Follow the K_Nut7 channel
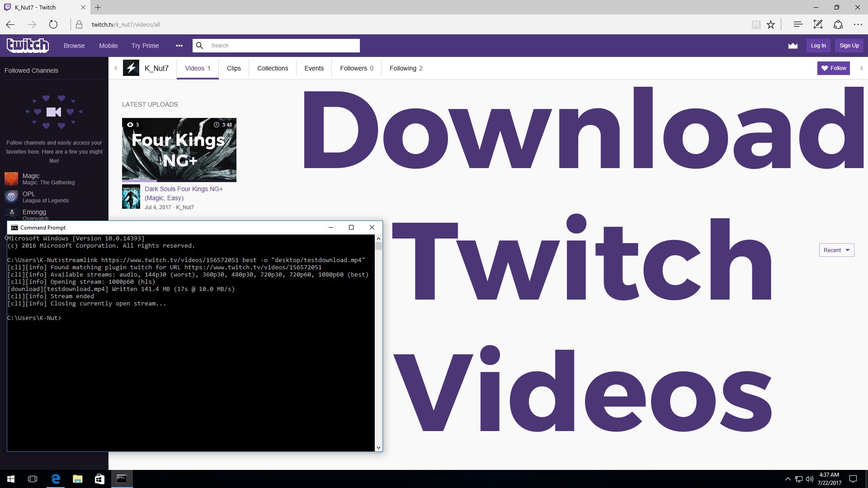Screen dimensions: 868x488 pyautogui.click(x=833, y=68)
